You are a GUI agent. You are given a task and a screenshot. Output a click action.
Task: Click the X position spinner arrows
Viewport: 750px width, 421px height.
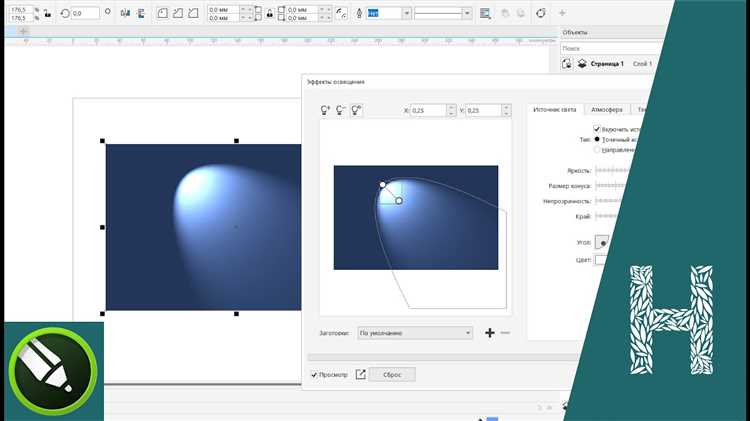(x=451, y=111)
